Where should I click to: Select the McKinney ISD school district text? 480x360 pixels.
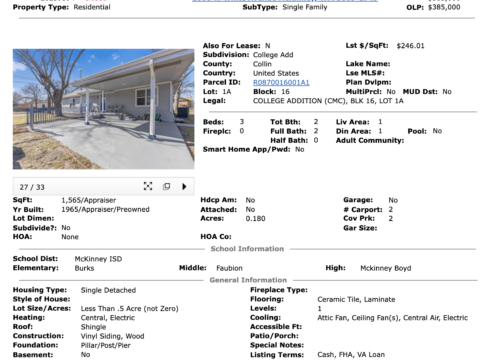click(98, 259)
